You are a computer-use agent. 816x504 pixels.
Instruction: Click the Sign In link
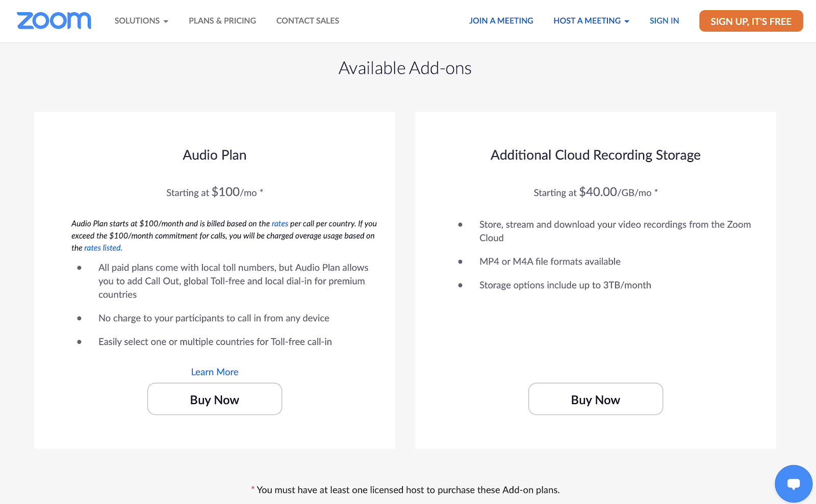click(664, 21)
